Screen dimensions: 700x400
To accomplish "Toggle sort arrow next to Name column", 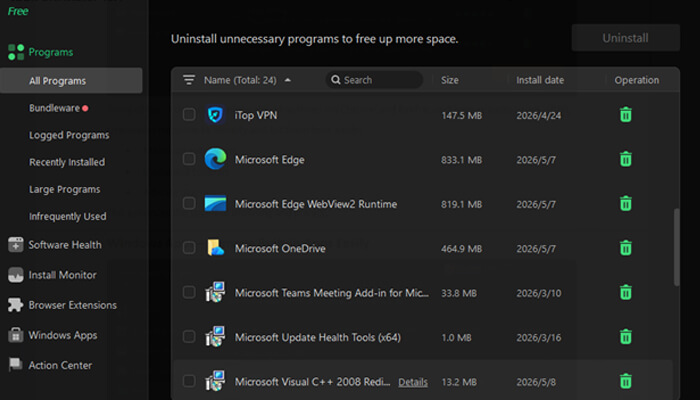I will (x=288, y=80).
